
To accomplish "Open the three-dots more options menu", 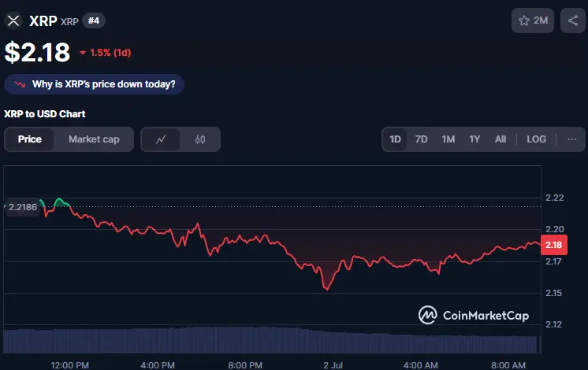I will (572, 139).
